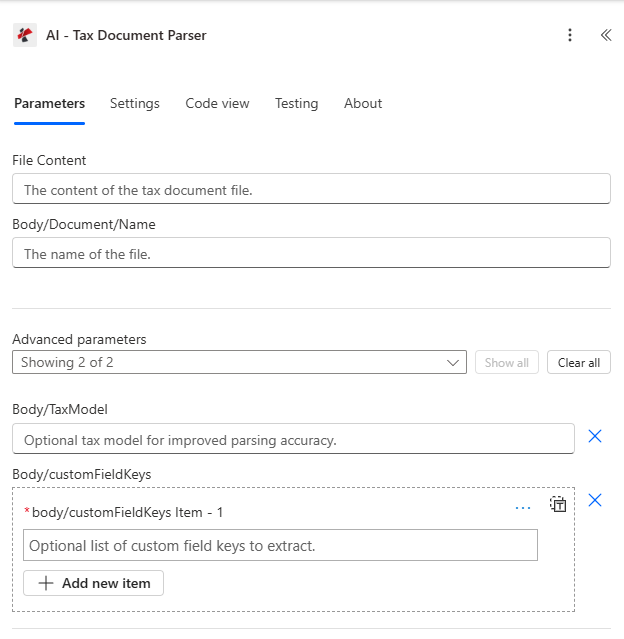Switch customFieldKeys to input entire array

pos(558,505)
